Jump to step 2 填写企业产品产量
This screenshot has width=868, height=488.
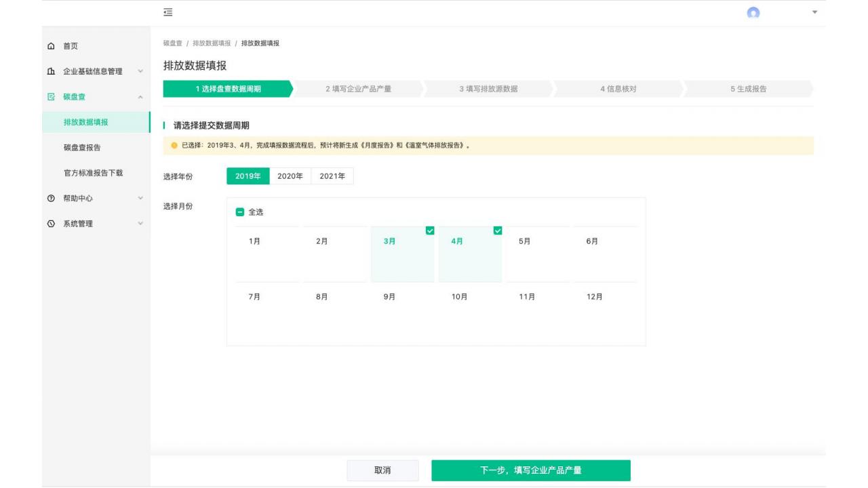point(358,89)
